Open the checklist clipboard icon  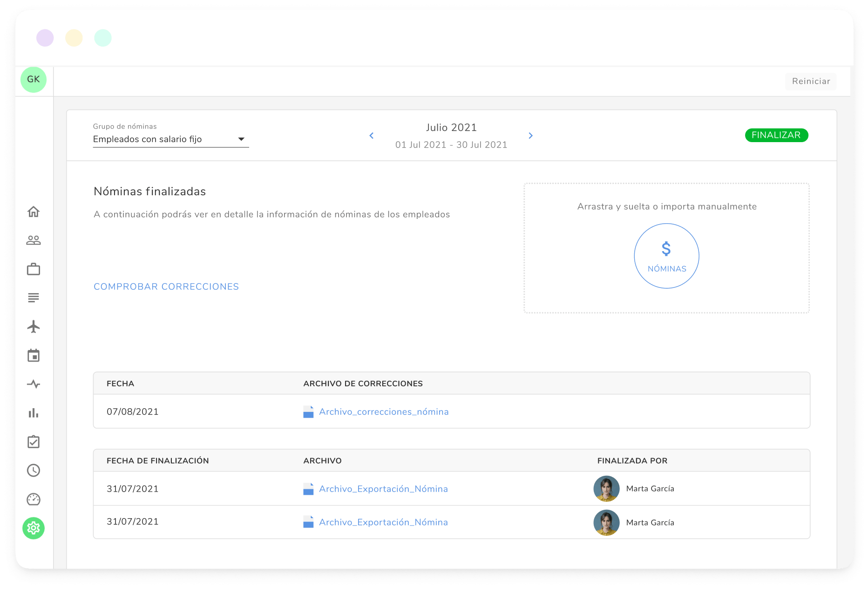34,442
